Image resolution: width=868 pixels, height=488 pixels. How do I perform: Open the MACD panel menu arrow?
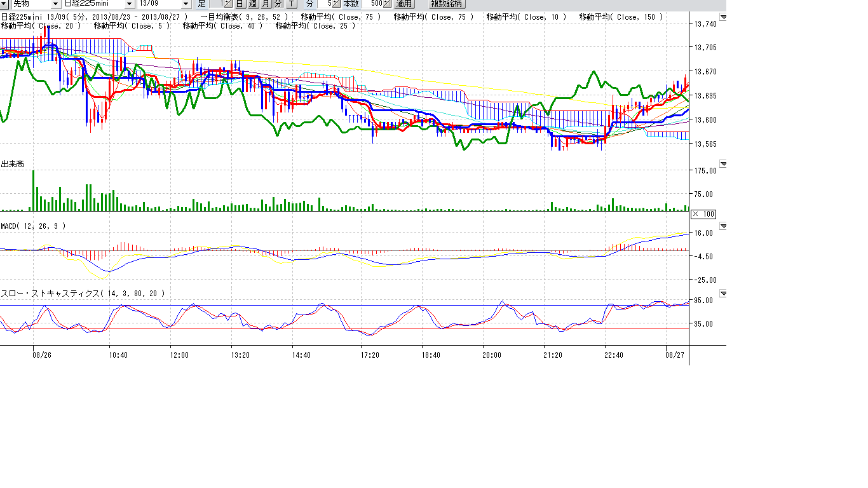[722, 226]
